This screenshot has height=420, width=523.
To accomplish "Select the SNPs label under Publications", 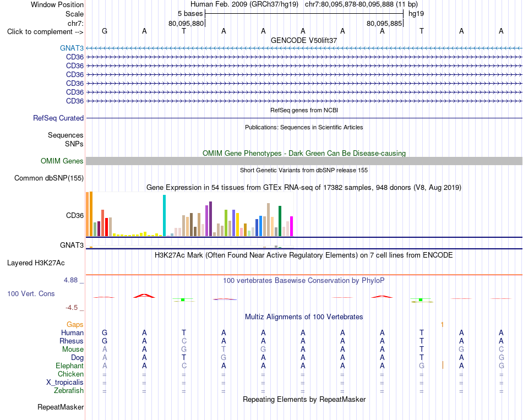I will 74,144.
